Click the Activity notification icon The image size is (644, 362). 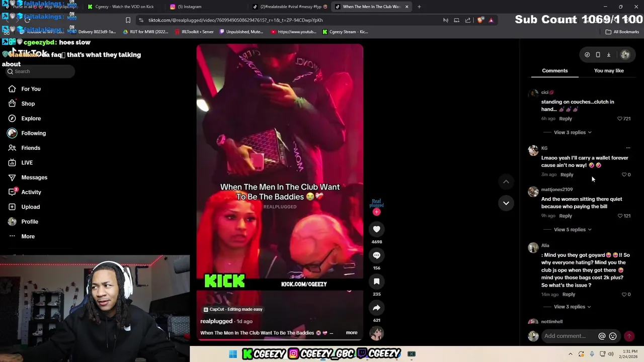(12, 192)
